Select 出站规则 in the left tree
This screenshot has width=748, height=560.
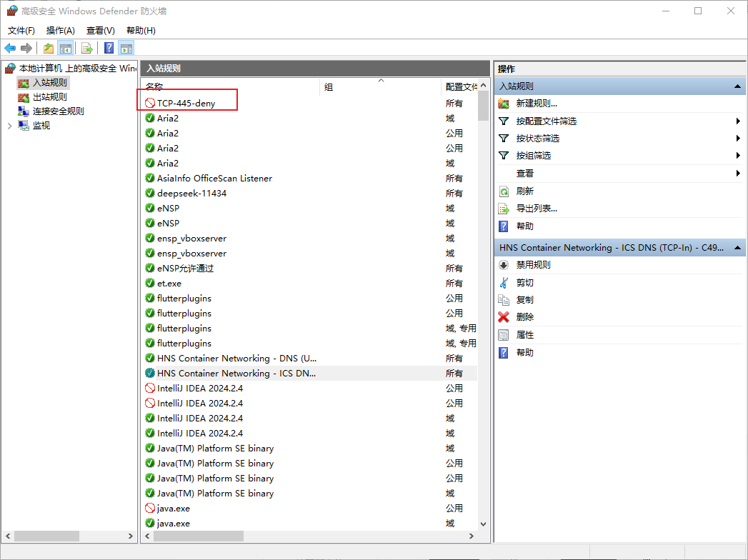click(49, 97)
